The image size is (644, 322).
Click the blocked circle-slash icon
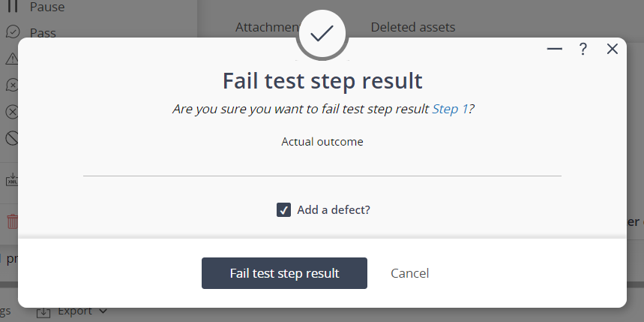pyautogui.click(x=12, y=138)
